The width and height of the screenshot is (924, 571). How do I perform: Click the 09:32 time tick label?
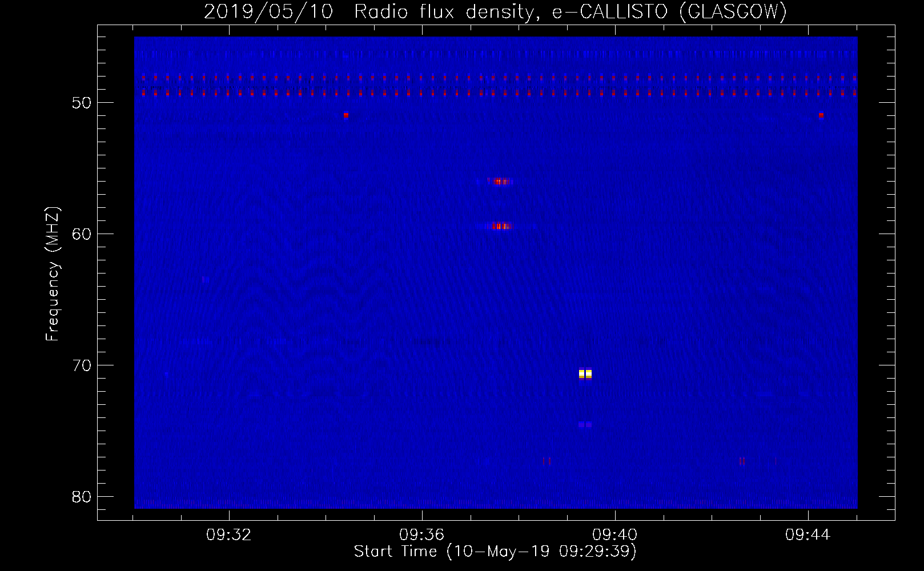[229, 535]
